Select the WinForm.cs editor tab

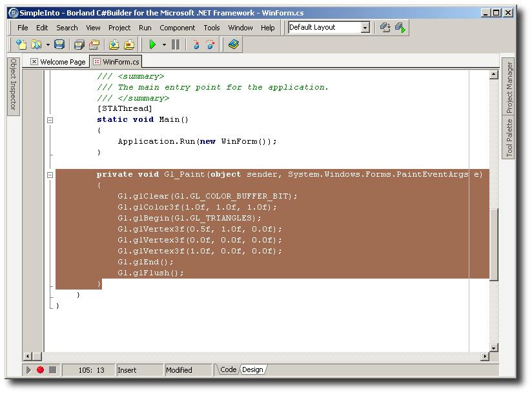pyautogui.click(x=116, y=62)
